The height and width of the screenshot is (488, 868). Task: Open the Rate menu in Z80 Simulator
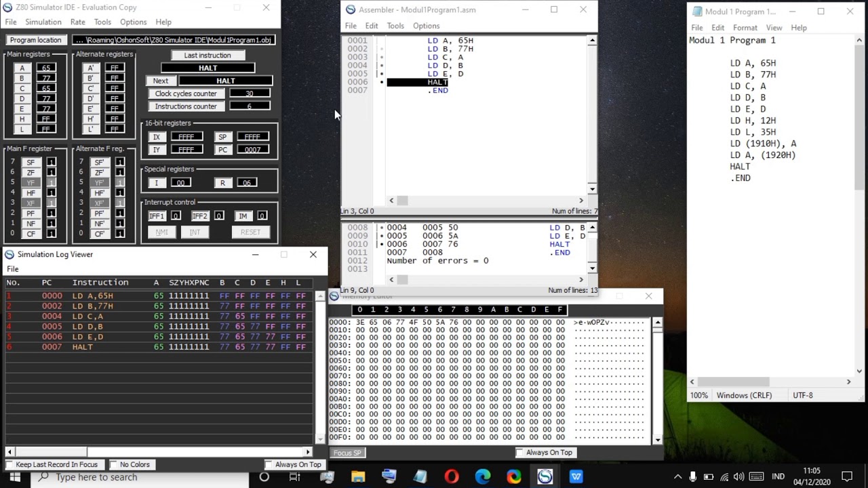point(77,22)
